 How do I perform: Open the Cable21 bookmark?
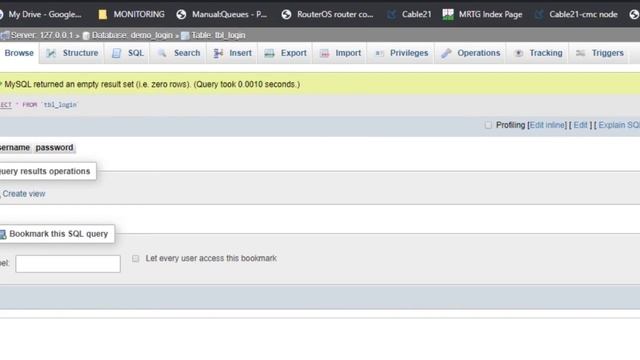click(x=409, y=15)
